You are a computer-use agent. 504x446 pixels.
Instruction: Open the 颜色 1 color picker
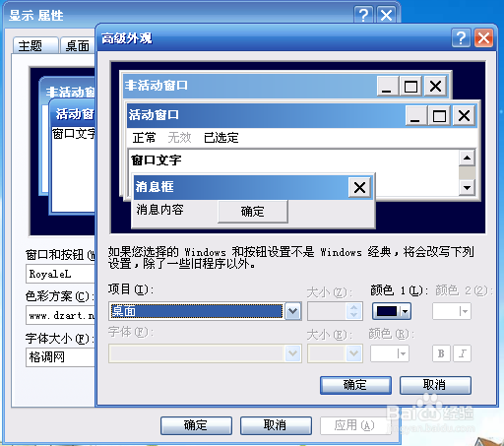[392, 311]
